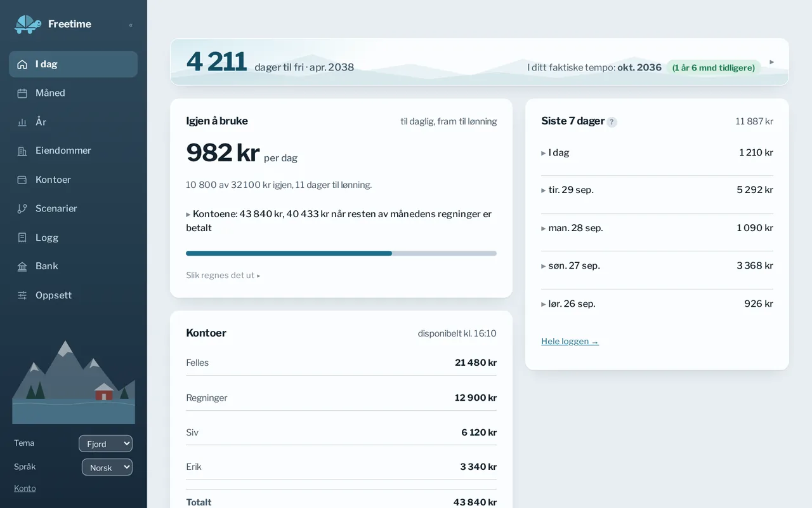Image resolution: width=812 pixels, height=508 pixels.
Task: Expand the tir. 29 sep. entry
Action: pyautogui.click(x=657, y=190)
